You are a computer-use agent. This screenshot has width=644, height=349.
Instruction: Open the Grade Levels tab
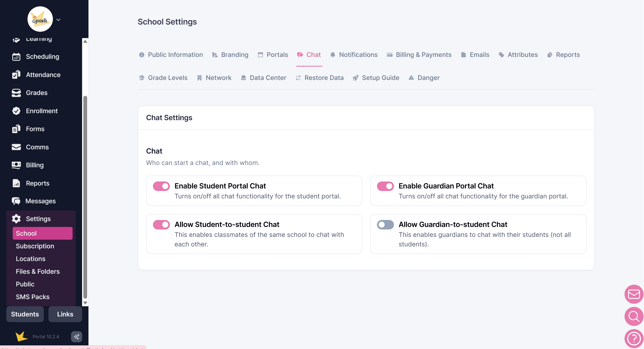(163, 78)
